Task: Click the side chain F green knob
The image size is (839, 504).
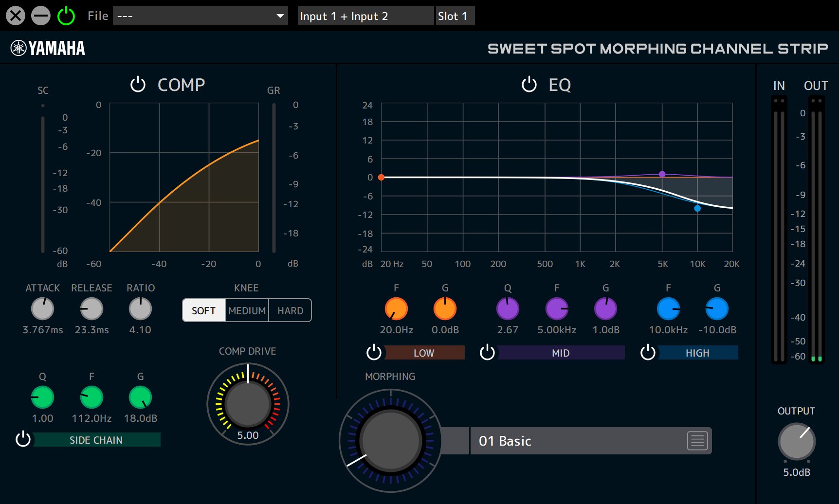Action: pos(91,397)
